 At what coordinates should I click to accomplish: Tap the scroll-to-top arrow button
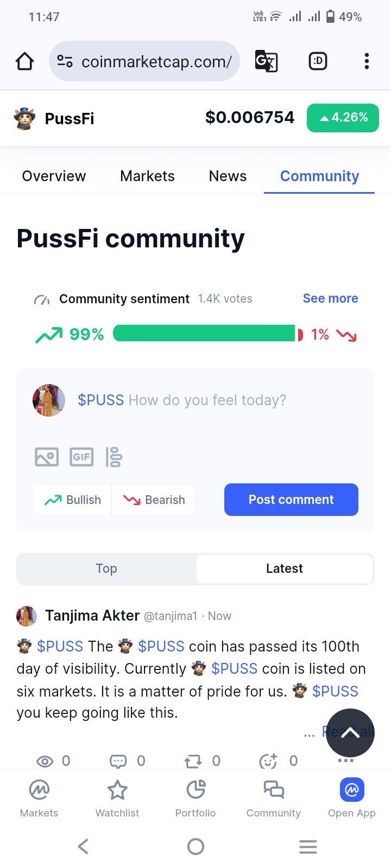pos(350,733)
